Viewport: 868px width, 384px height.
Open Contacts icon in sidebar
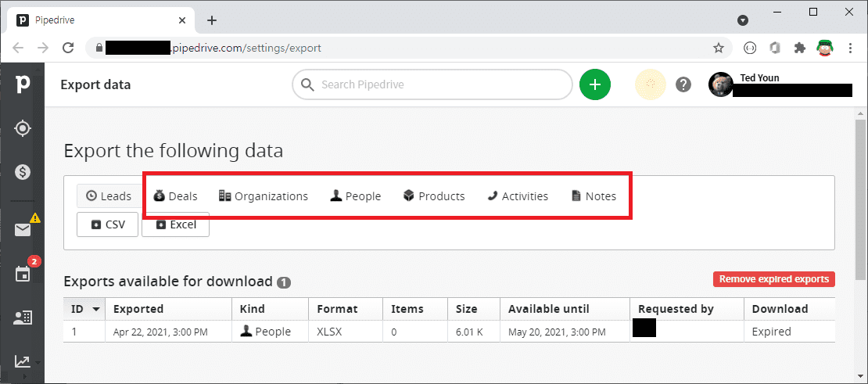coord(22,318)
